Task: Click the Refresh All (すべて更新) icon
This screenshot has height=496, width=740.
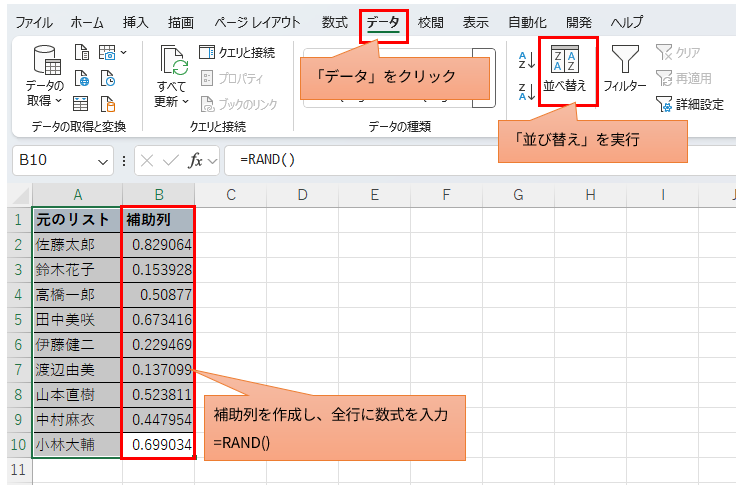Action: click(x=173, y=61)
